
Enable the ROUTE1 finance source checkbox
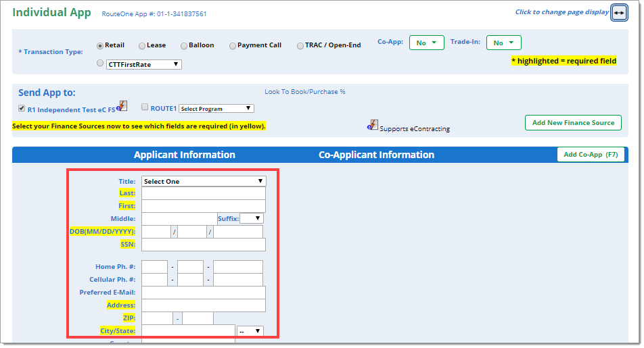(145, 107)
